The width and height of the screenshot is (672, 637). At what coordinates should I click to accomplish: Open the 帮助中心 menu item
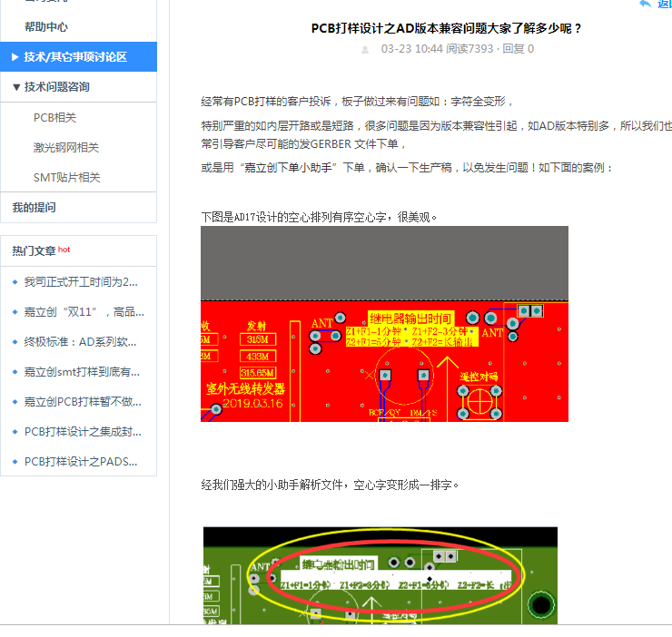pyautogui.click(x=45, y=27)
